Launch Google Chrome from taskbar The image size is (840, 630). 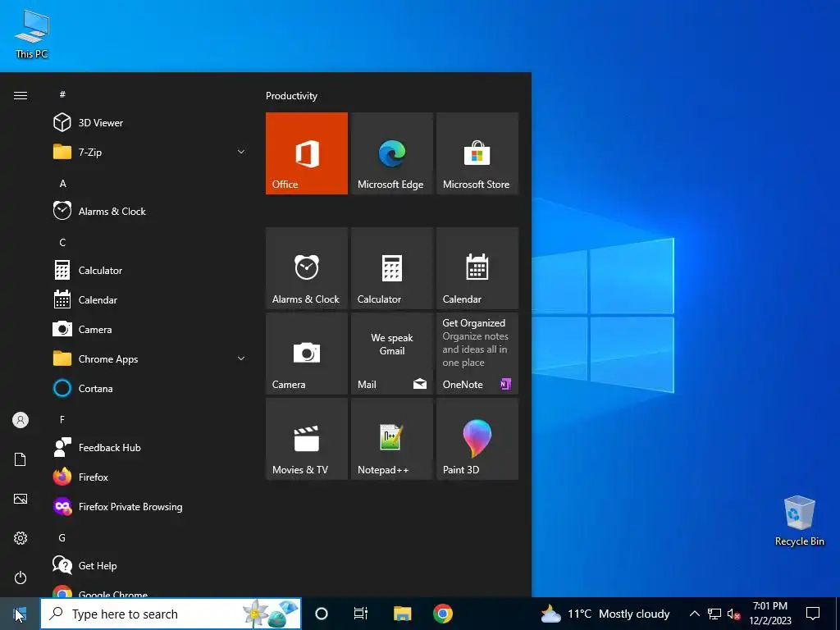point(443,614)
